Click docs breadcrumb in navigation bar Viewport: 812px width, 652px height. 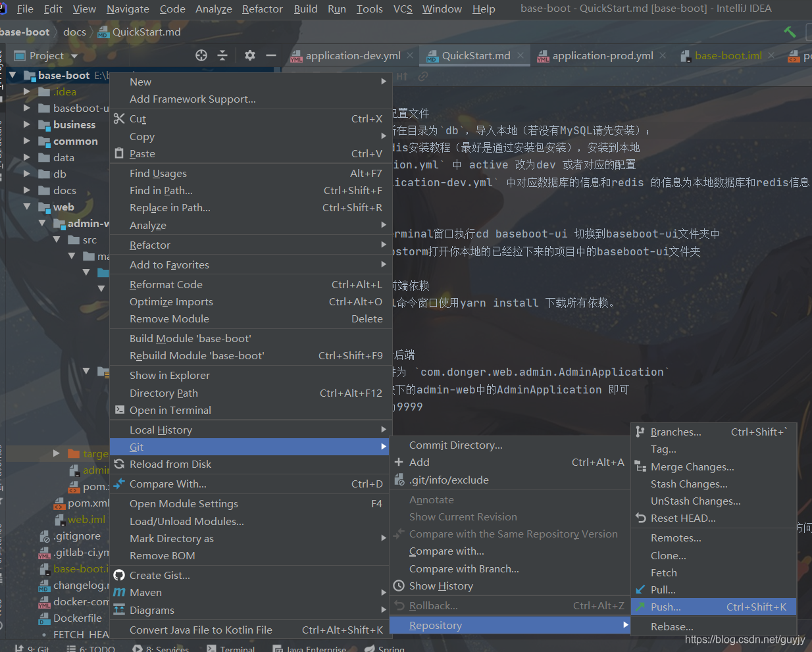click(x=74, y=32)
